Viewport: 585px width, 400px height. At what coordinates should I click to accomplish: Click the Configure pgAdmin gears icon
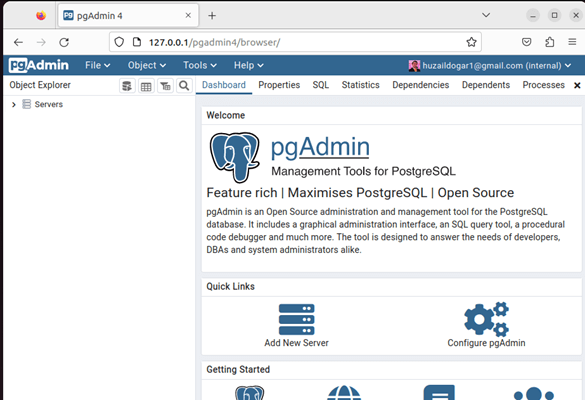click(487, 319)
